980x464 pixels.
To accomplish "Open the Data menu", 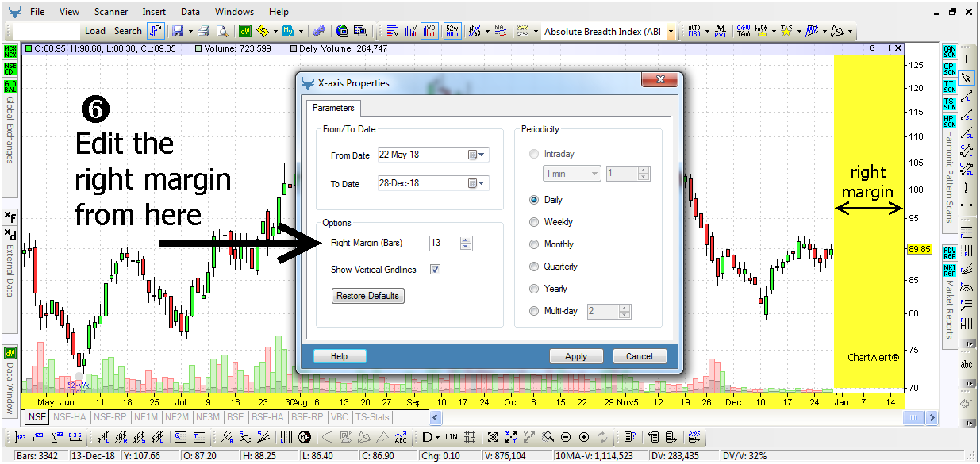I will coord(190,12).
